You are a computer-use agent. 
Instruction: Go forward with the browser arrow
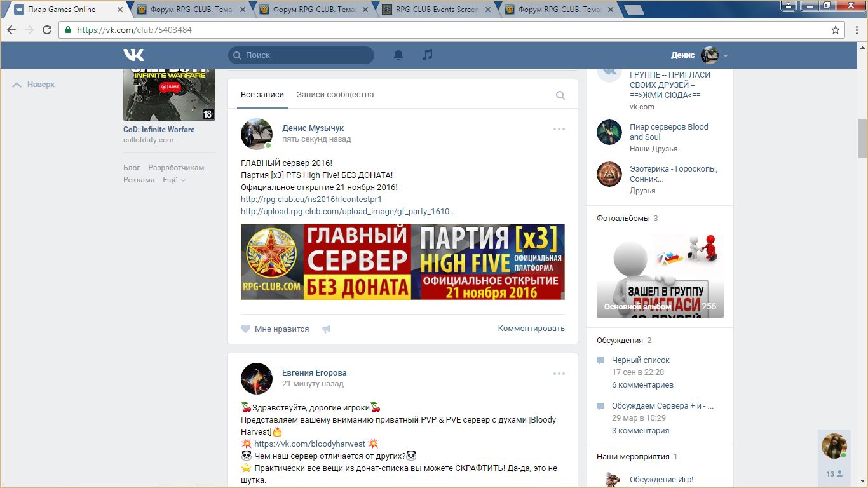click(29, 30)
